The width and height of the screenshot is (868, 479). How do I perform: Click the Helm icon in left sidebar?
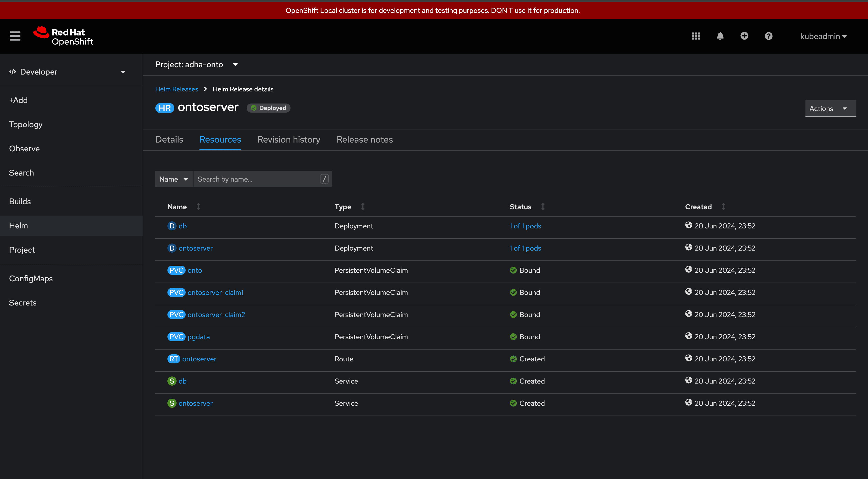18,225
